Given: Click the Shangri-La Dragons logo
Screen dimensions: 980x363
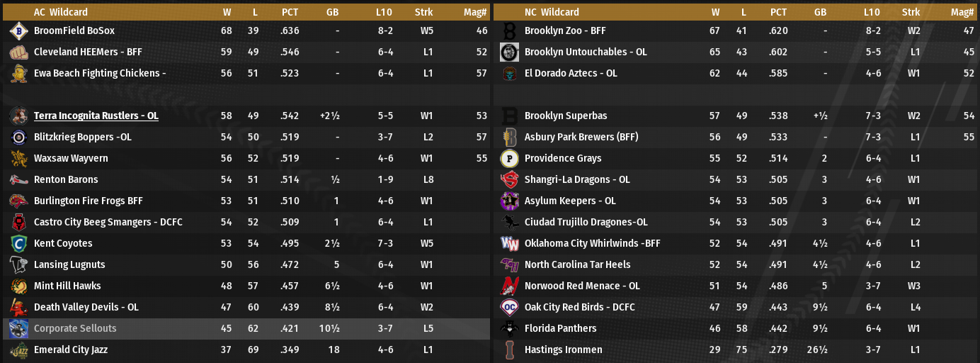Looking at the screenshot, I should click(509, 180).
